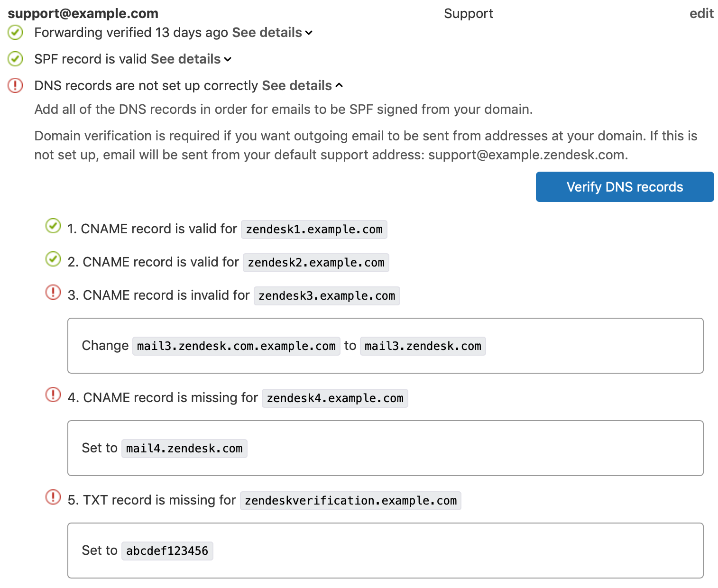This screenshot has width=718, height=588.
Task: Click the mail3.zendesk.com.example.com incorrect value
Action: (x=236, y=346)
